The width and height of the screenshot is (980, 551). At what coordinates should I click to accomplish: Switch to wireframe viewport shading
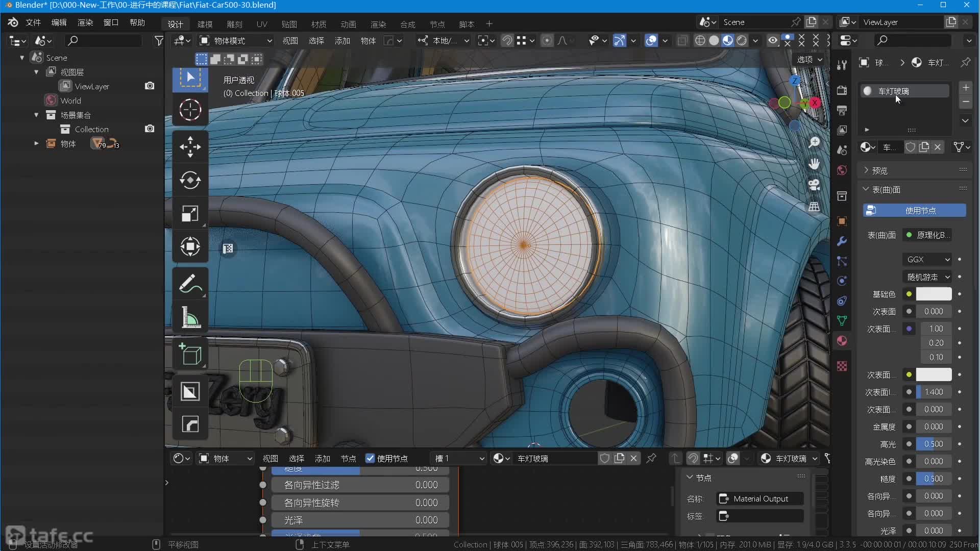(x=700, y=41)
